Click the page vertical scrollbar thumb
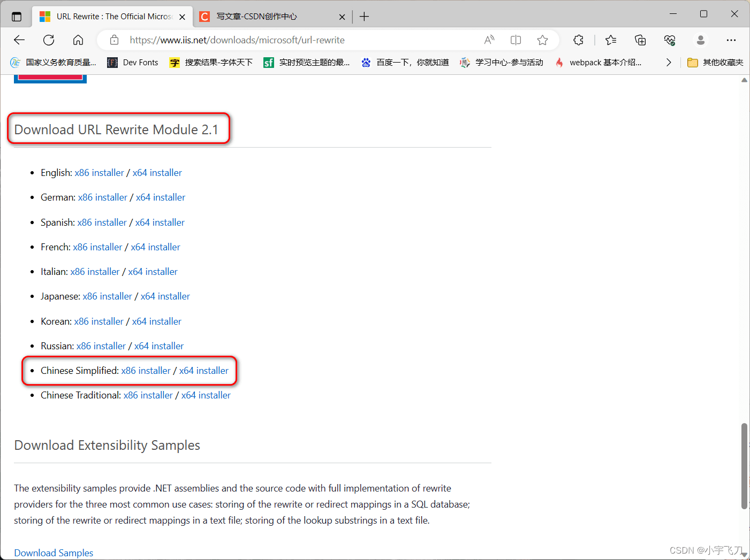This screenshot has width=750, height=560. [x=744, y=466]
